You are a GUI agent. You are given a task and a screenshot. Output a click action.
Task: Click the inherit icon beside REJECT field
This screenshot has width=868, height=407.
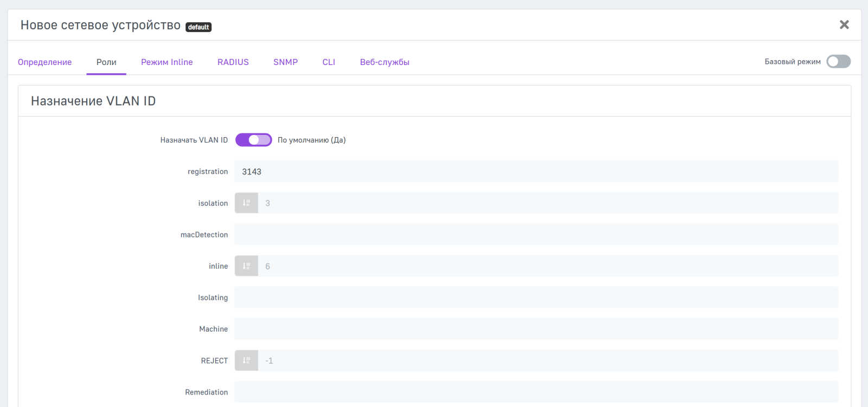[x=246, y=360]
